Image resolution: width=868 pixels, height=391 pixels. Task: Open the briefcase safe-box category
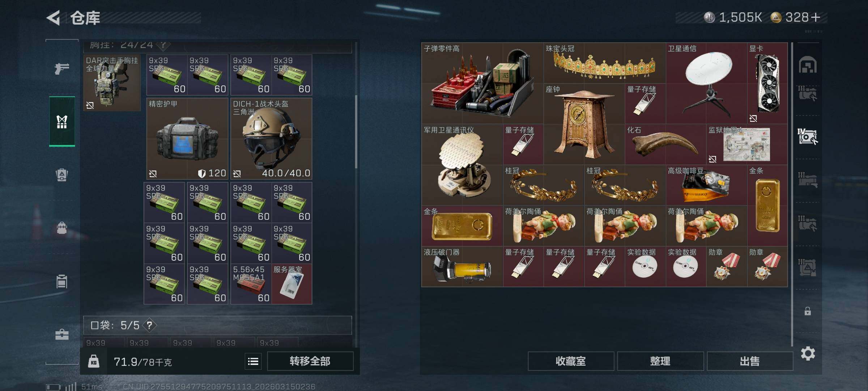click(x=62, y=334)
